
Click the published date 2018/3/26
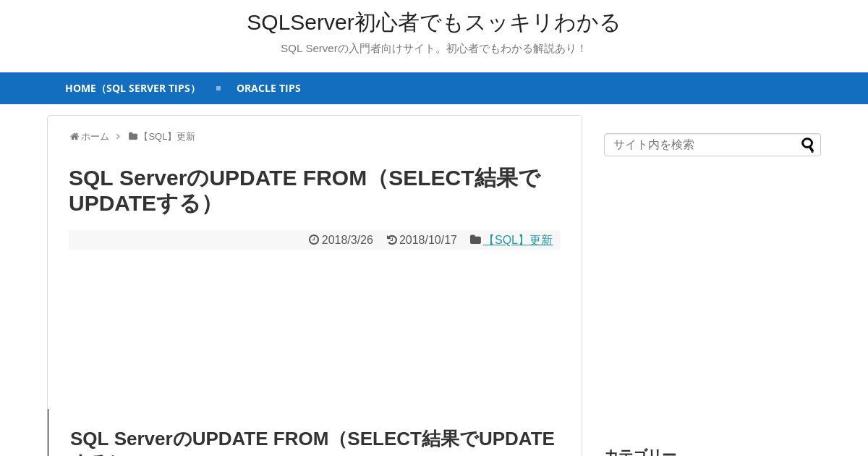point(347,240)
